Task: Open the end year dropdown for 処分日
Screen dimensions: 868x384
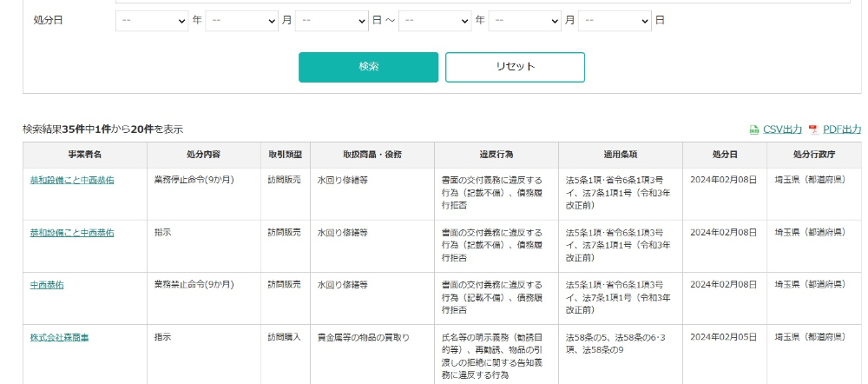Action: [435, 21]
